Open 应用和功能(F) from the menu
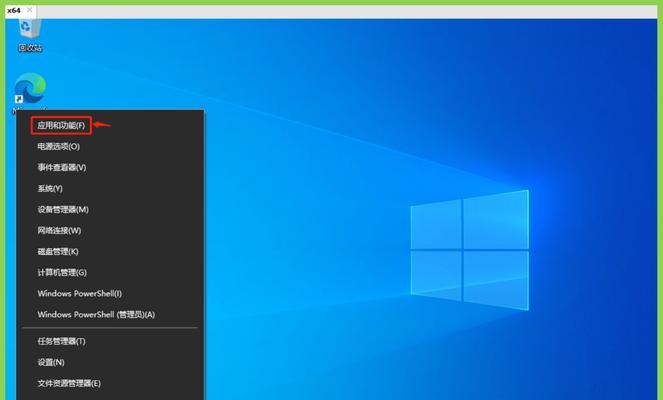This screenshot has height=400, width=663. coord(61,125)
